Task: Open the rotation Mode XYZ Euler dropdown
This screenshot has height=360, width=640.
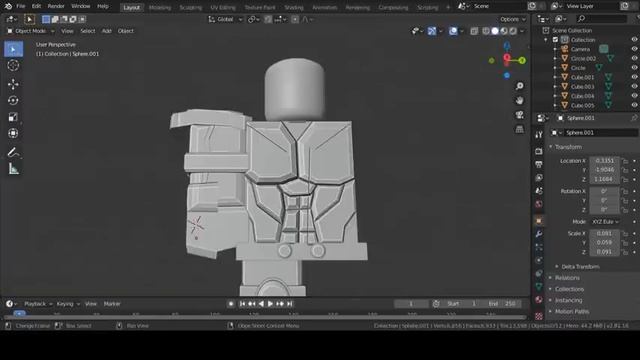Action: coord(605,222)
